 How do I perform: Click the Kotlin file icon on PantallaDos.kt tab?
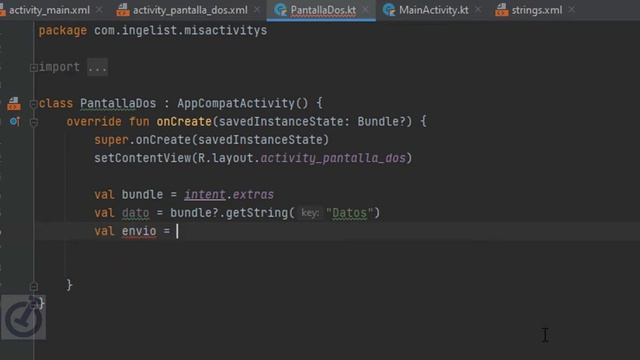tap(280, 10)
